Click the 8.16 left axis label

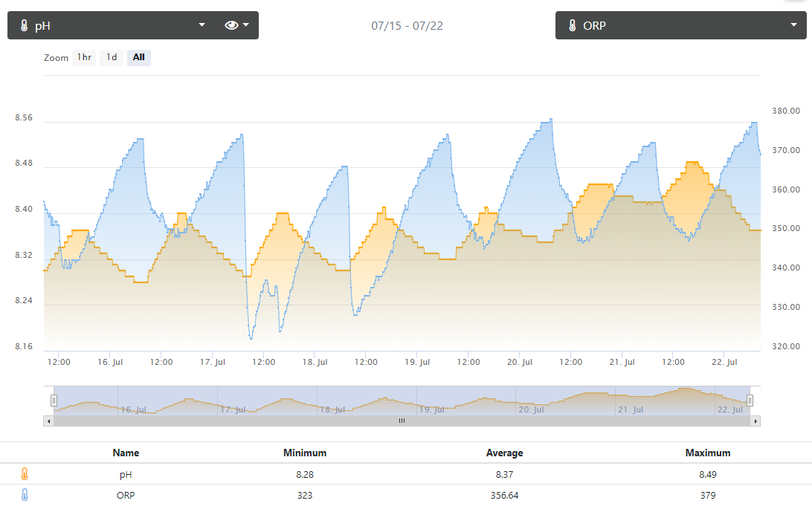(24, 346)
